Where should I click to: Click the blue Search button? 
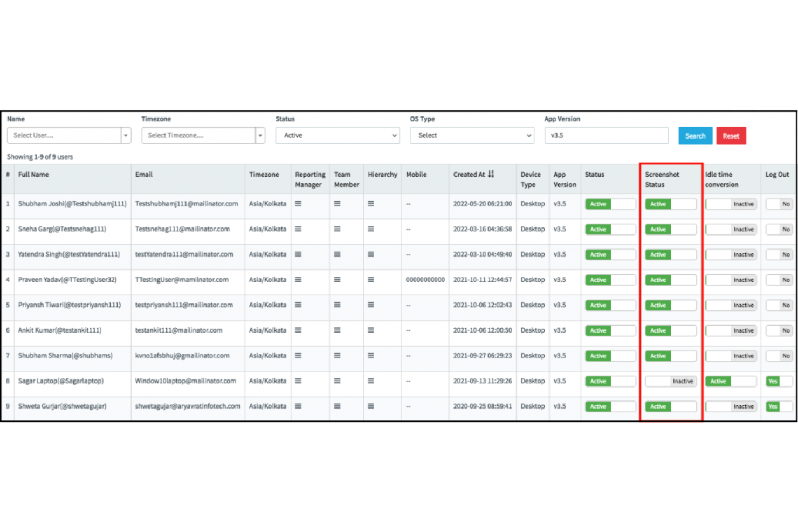click(x=696, y=136)
